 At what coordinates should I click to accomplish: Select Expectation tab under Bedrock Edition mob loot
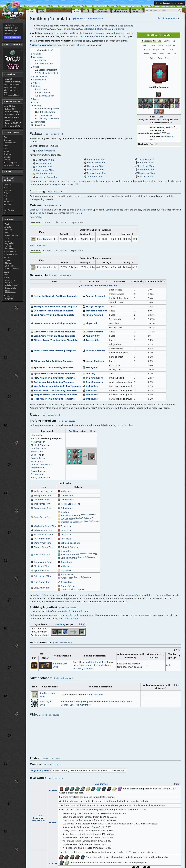pyautogui.click(x=77, y=251)
